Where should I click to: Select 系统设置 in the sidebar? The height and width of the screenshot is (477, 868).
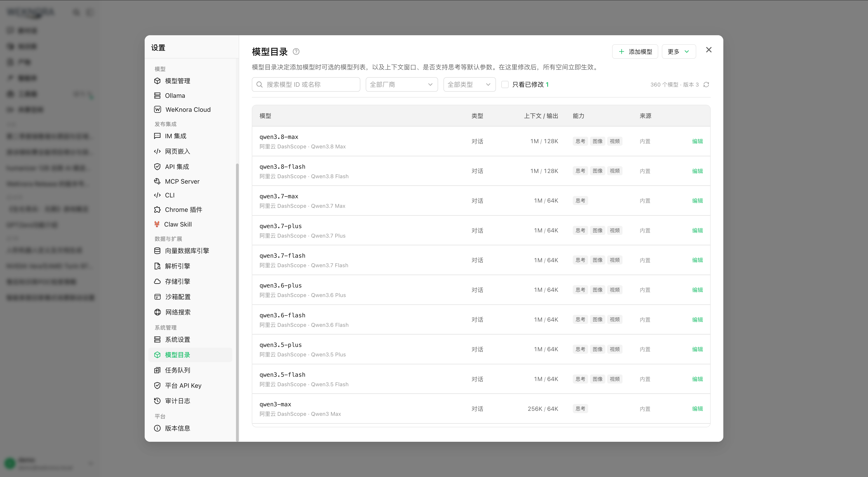[190, 339]
